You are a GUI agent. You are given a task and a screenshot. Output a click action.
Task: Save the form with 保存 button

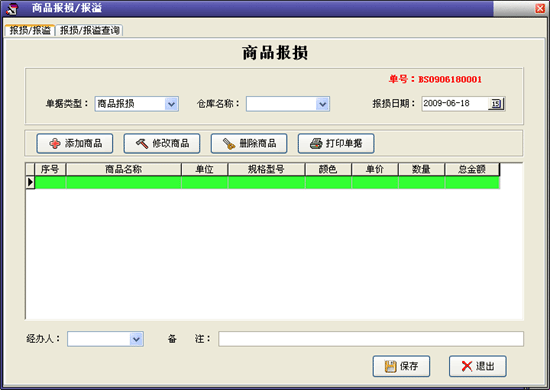pos(401,366)
